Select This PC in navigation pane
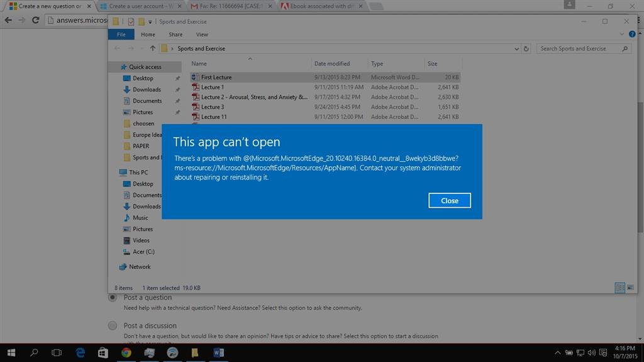Screen dimensions: 644x362 click(x=138, y=173)
